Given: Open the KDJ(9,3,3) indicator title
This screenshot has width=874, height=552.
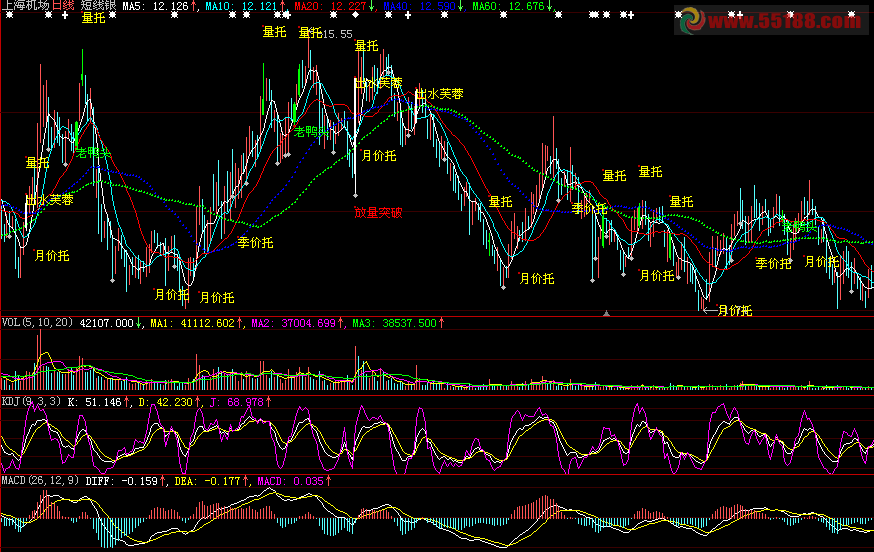Looking at the screenshot, I should point(32,401).
